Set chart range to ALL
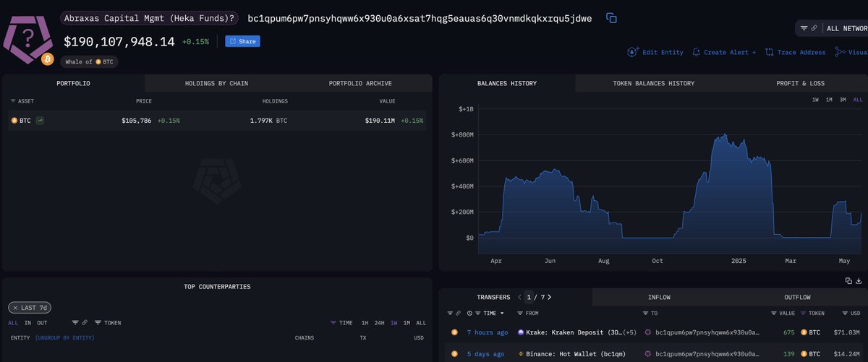This screenshot has height=362, width=868. 858,99
